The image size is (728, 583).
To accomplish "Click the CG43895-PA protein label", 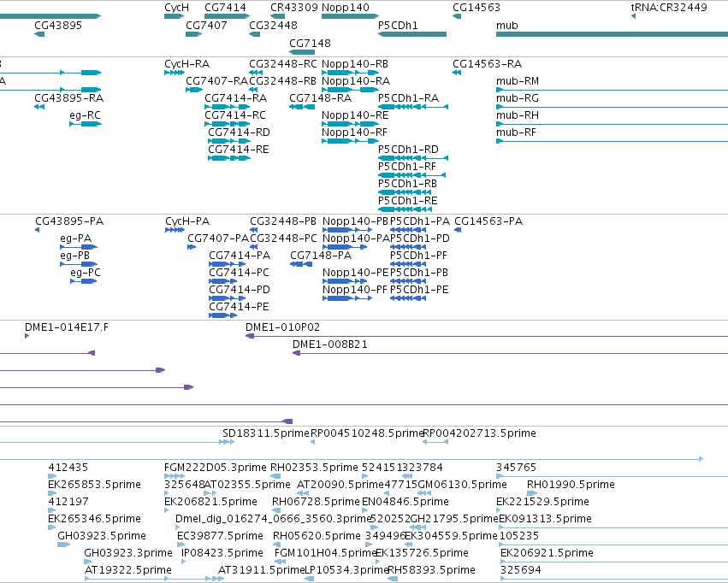I will pyautogui.click(x=69, y=221).
